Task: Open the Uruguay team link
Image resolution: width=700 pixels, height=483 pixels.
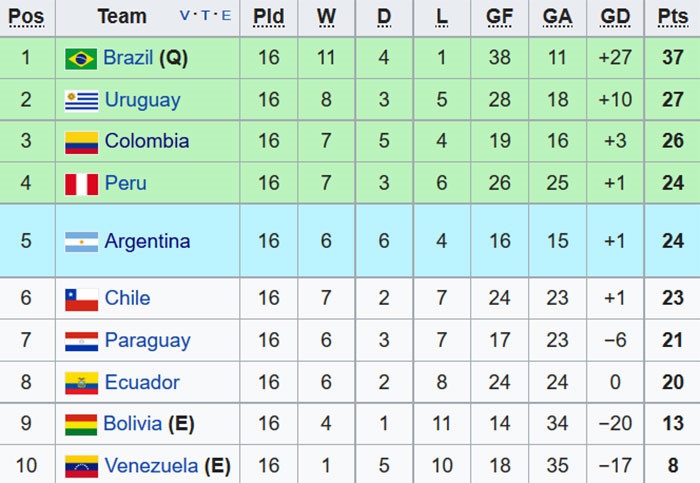Action: (x=142, y=100)
